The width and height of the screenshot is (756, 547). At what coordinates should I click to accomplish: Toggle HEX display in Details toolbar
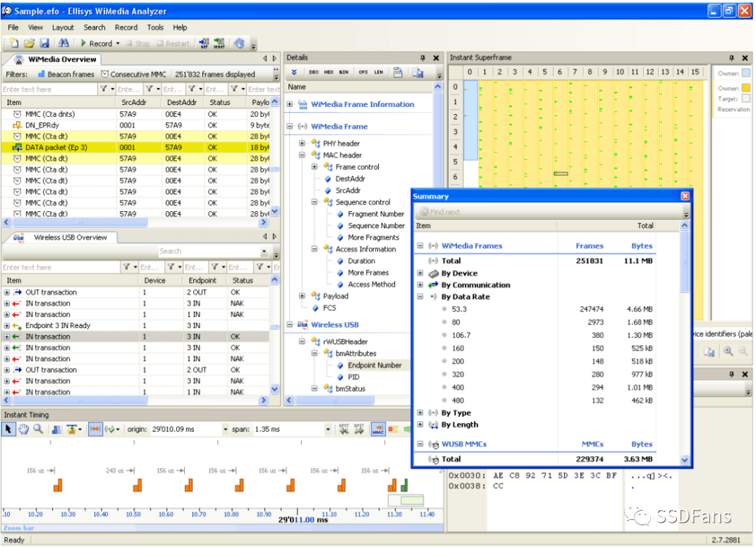[x=329, y=72]
